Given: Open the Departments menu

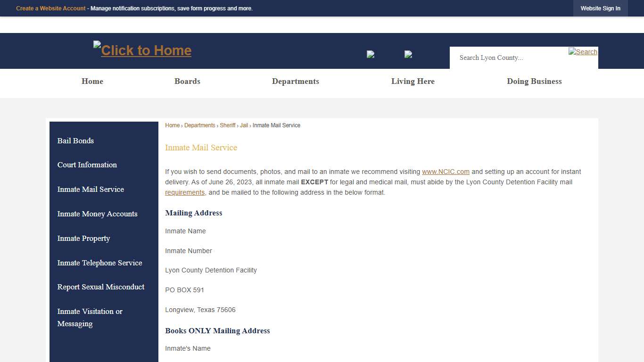Looking at the screenshot, I should click(295, 81).
